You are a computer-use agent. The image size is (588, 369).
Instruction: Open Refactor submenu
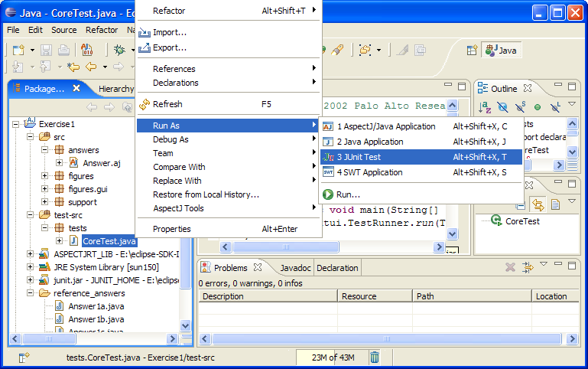[228, 11]
